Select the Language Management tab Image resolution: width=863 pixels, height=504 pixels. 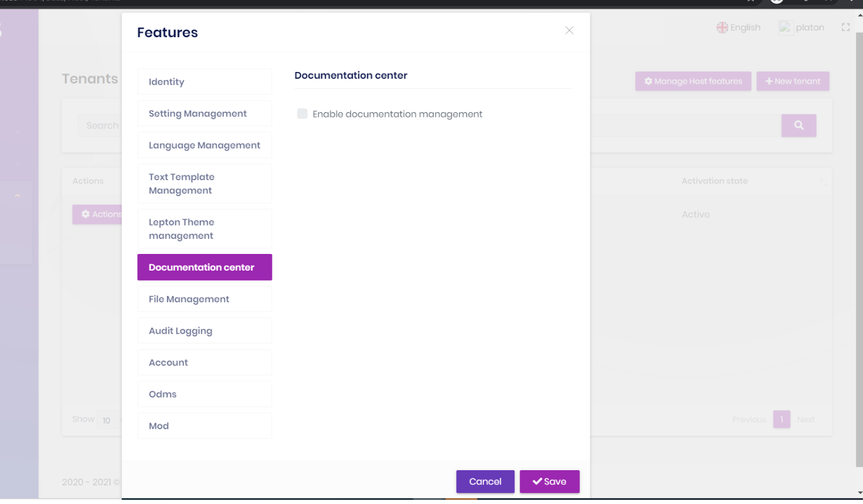pos(205,145)
